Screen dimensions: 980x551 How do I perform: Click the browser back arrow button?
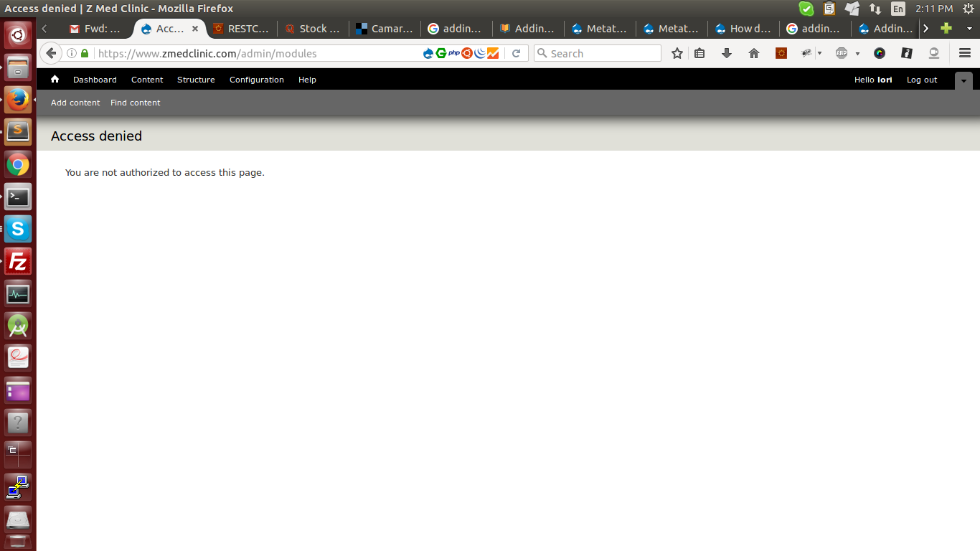[x=51, y=53]
